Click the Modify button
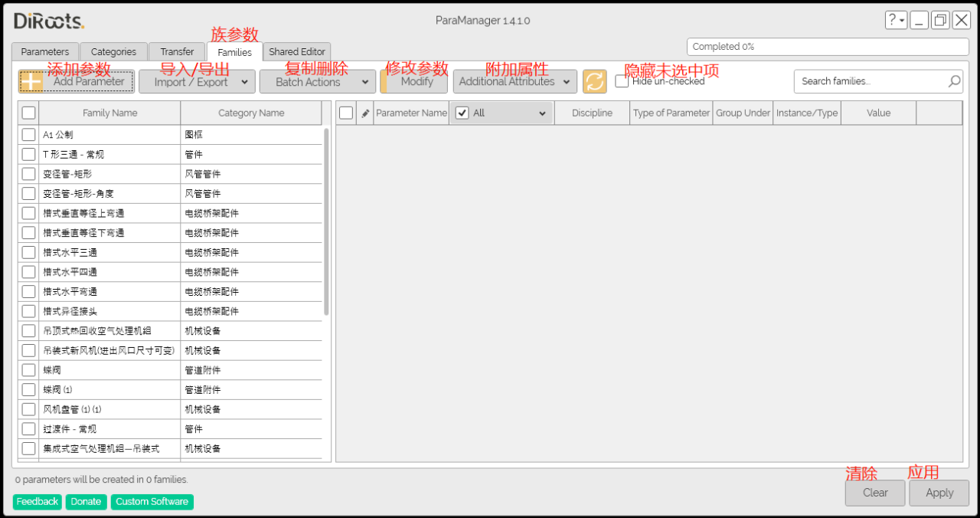 click(x=414, y=81)
